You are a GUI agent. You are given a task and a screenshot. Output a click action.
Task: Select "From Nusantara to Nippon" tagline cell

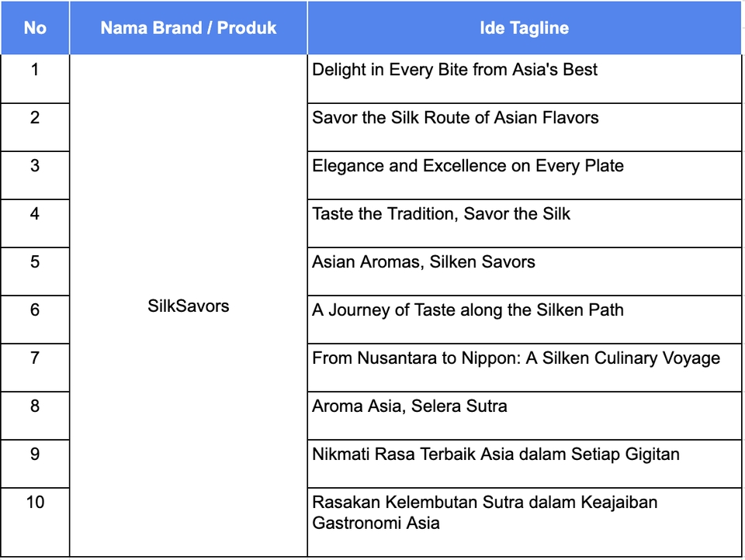point(516,358)
